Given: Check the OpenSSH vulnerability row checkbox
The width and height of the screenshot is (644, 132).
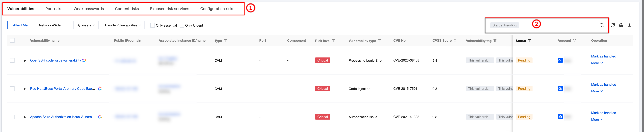Looking at the screenshot, I should pos(12,60).
